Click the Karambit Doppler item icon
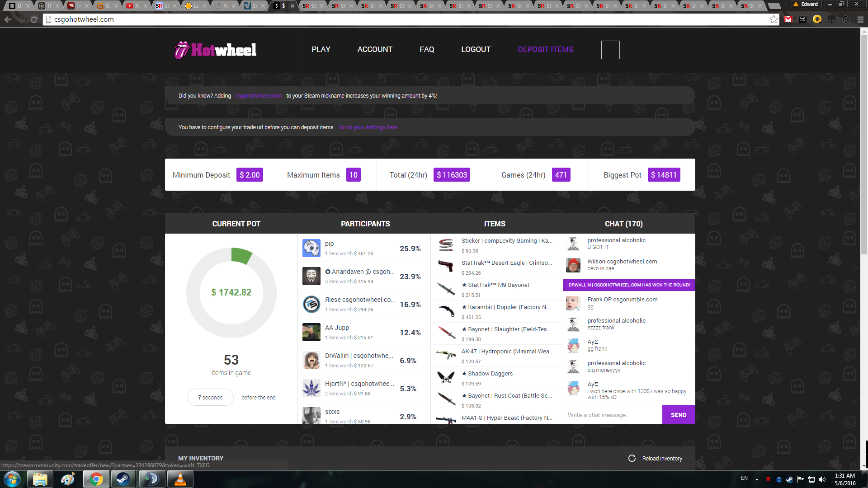The height and width of the screenshot is (488, 868). click(446, 311)
